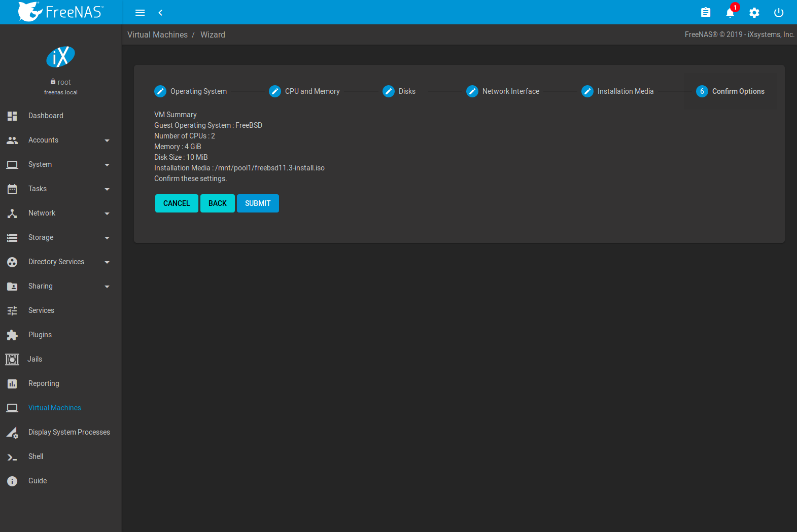Click the FreeNAS logo in header

tap(61, 12)
